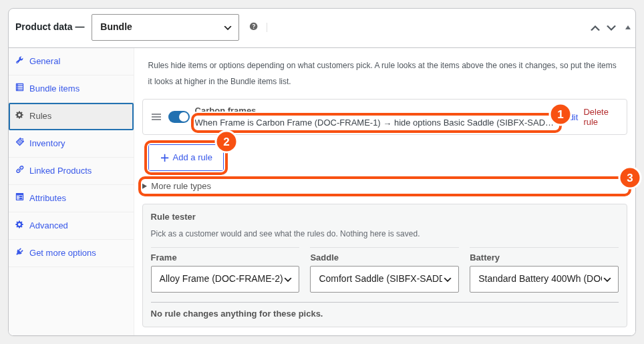Collapse the Product data panel triangle
Screen dimensions: 644x344
click(627, 27)
